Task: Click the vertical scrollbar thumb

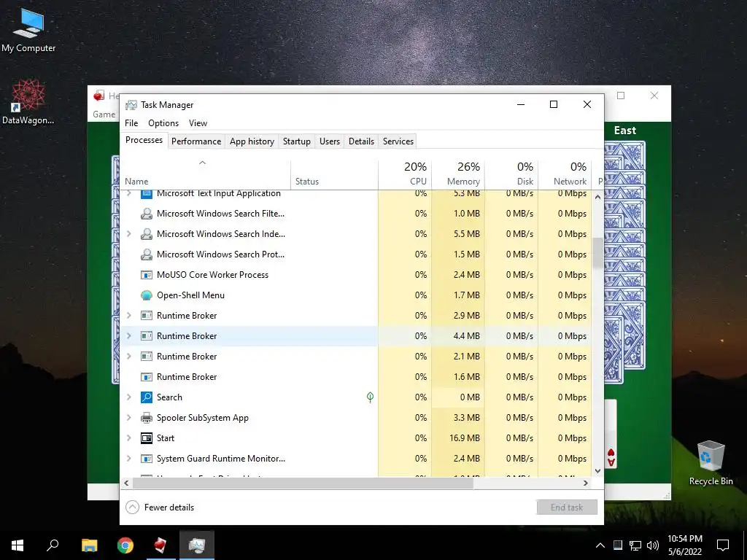Action: tap(597, 253)
